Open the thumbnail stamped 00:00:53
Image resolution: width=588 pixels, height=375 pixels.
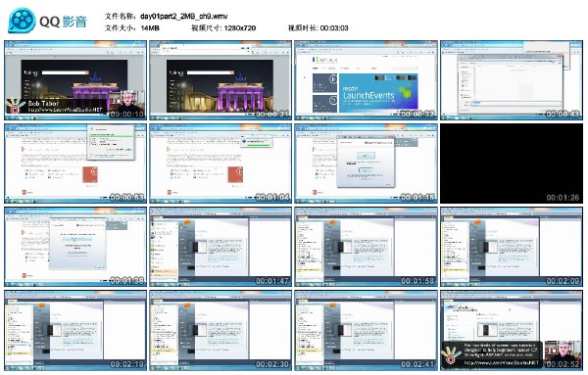(x=75, y=164)
